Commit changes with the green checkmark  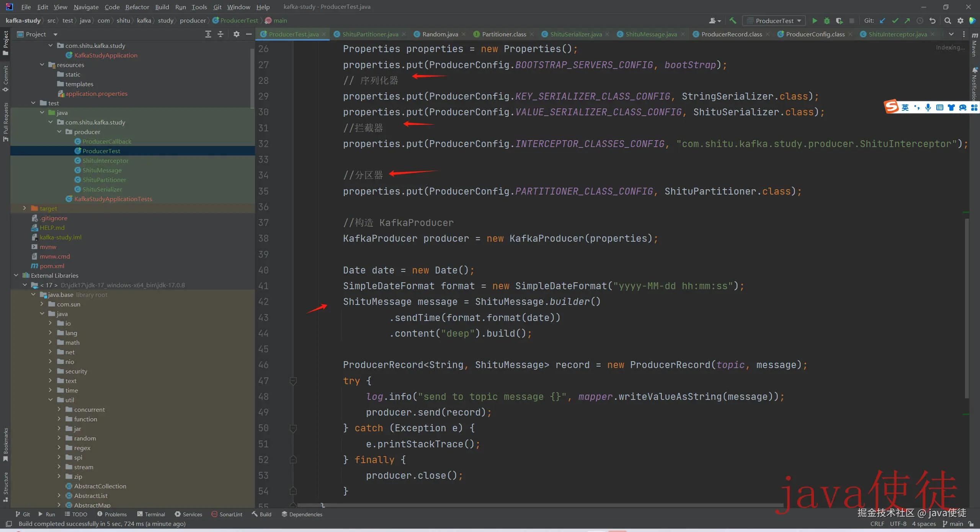pos(895,21)
